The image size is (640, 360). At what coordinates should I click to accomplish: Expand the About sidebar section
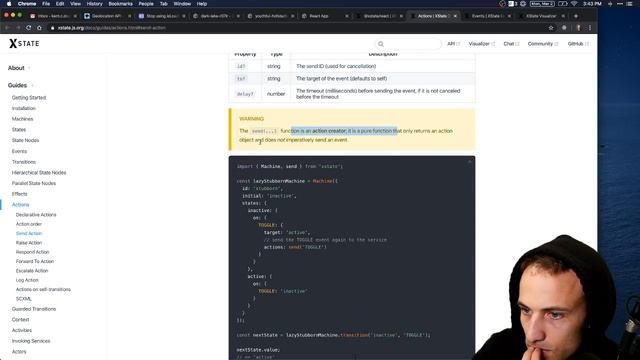point(19,68)
